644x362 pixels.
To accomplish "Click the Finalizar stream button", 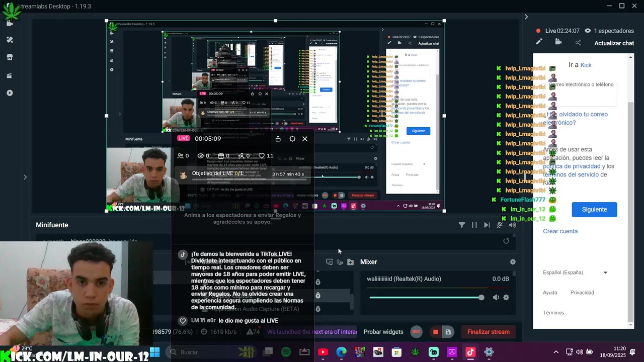I will coord(488,332).
